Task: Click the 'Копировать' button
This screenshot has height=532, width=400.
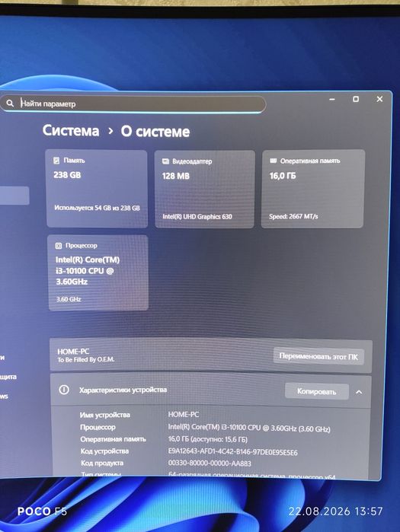Action: [x=316, y=391]
